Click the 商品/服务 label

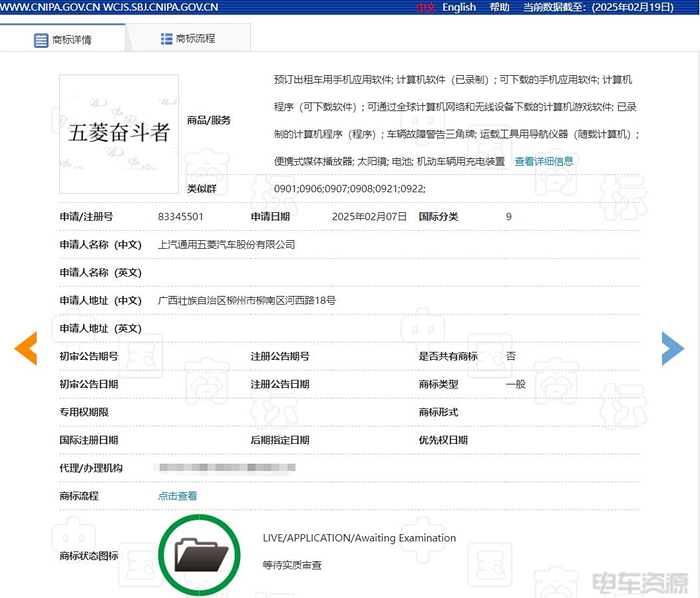(208, 120)
